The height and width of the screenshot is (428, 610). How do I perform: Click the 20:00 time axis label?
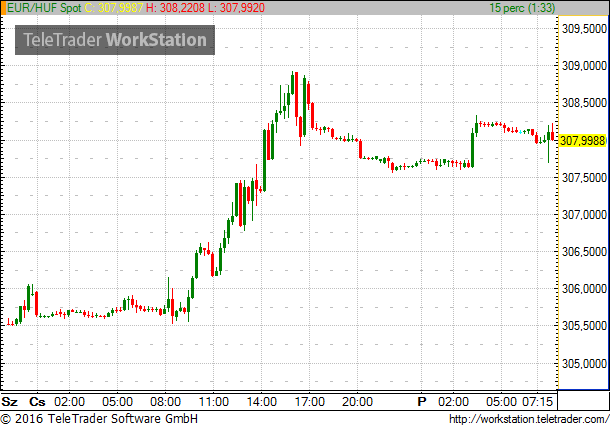(x=357, y=401)
